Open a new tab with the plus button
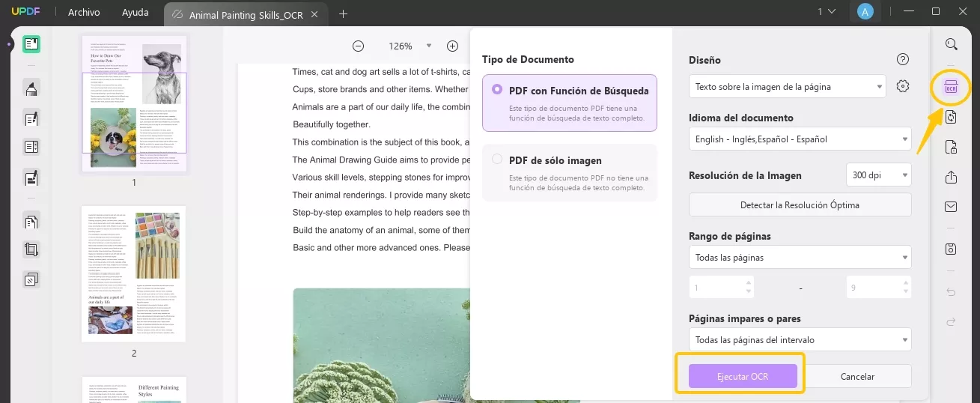This screenshot has height=403, width=980. point(343,13)
